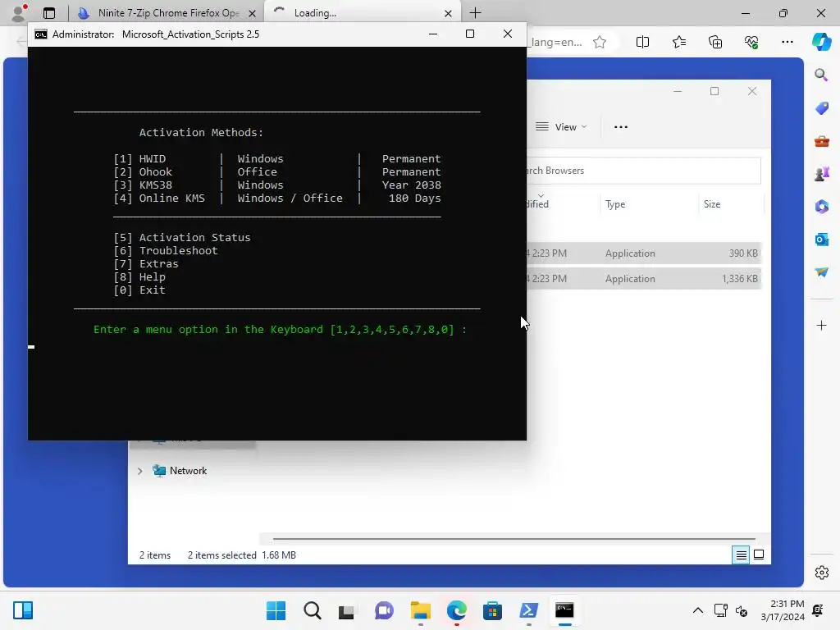Open volume muted tray icon
The image size is (840, 630).
pos(742,610)
